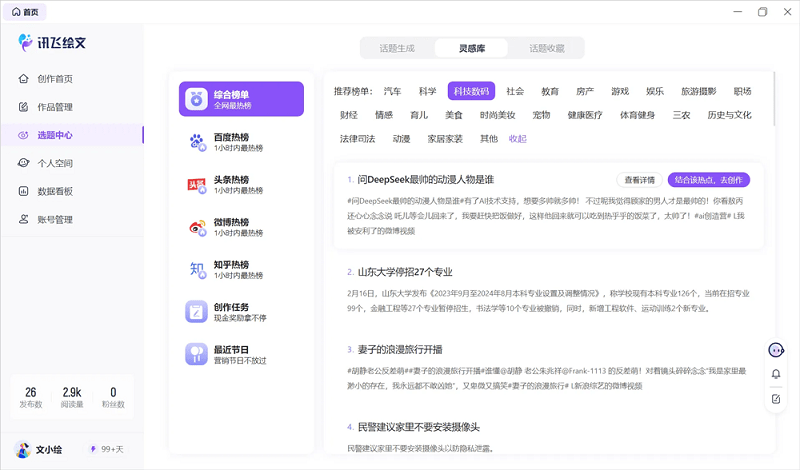This screenshot has height=470, width=800.
Task: Click the 查看详情 button
Action: pyautogui.click(x=639, y=180)
